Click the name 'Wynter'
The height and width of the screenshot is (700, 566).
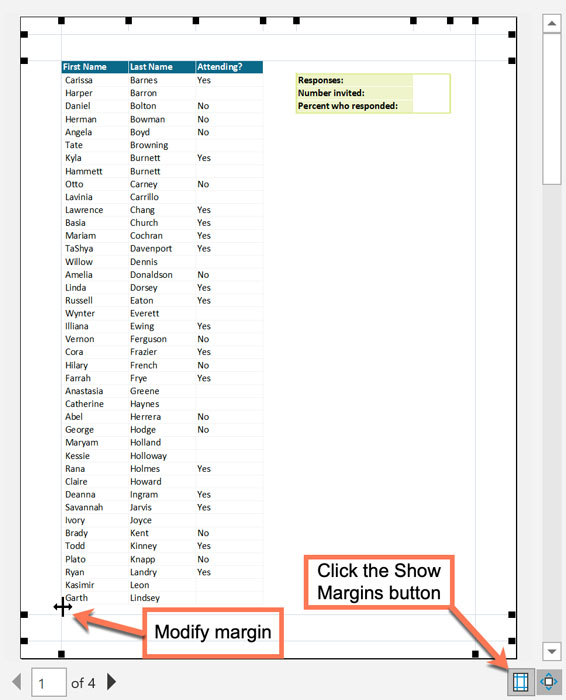[80, 313]
